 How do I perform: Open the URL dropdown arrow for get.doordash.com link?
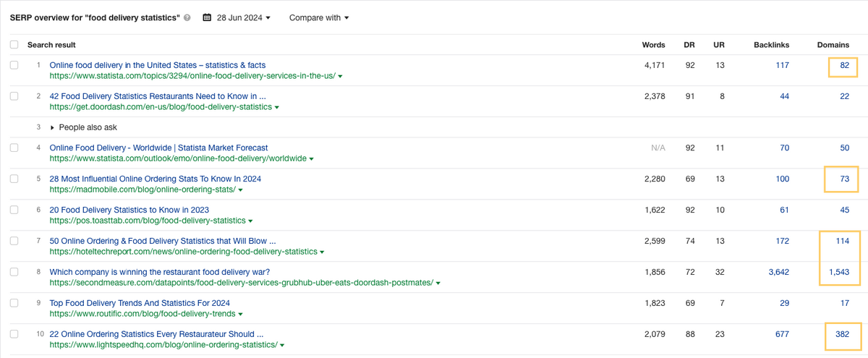click(277, 107)
